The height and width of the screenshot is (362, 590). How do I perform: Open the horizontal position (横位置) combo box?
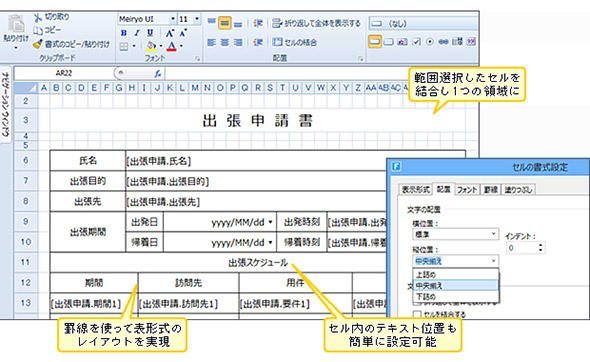[x=455, y=234]
